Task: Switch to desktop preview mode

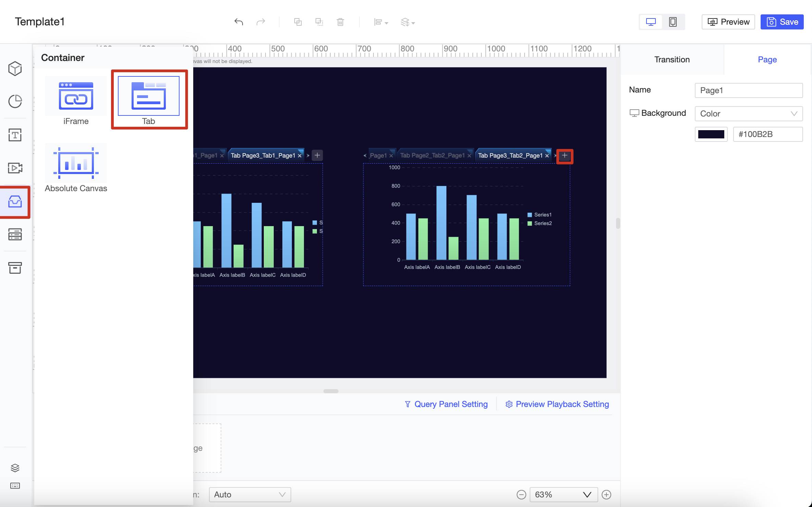Action: pos(651,22)
